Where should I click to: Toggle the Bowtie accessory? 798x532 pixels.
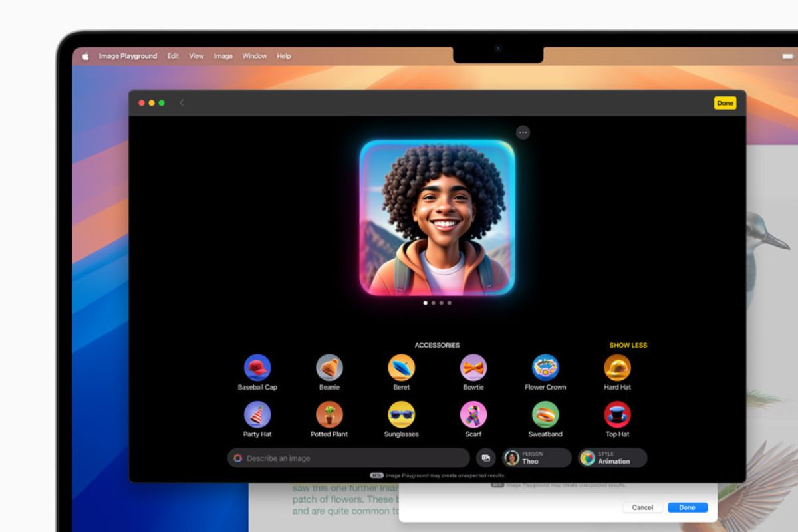[x=473, y=368]
